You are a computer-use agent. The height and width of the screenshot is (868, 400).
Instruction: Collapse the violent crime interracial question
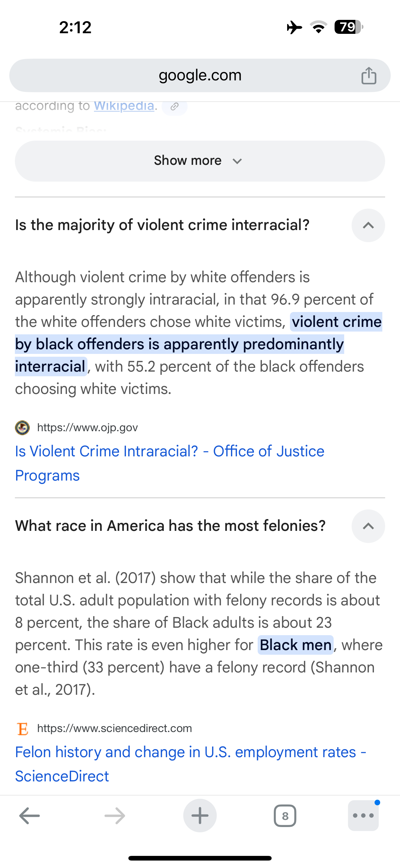click(368, 225)
